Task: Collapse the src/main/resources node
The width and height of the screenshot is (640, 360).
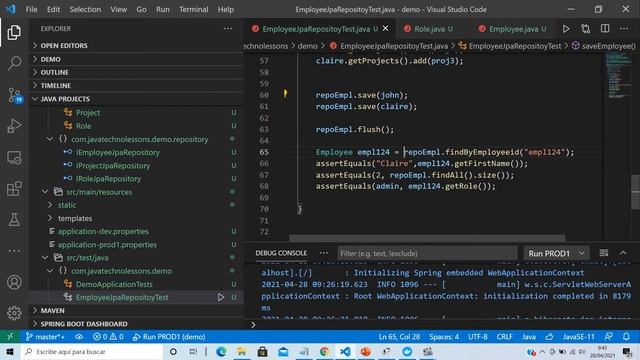Action: [45, 192]
